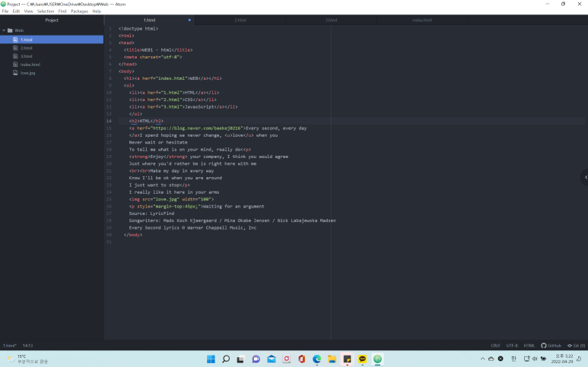Image resolution: width=588 pixels, height=367 pixels.
Task: Change the UTF-8 encoding selector
Action: click(512, 346)
